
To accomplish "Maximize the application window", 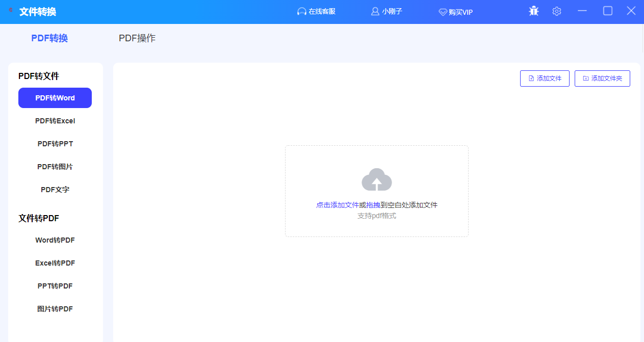I will click(x=607, y=11).
